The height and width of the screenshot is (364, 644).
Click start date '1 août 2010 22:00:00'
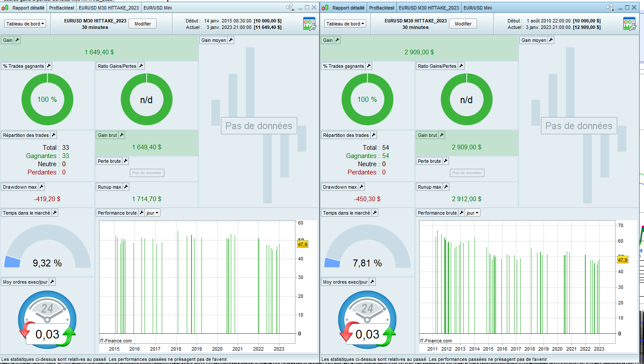549,21
